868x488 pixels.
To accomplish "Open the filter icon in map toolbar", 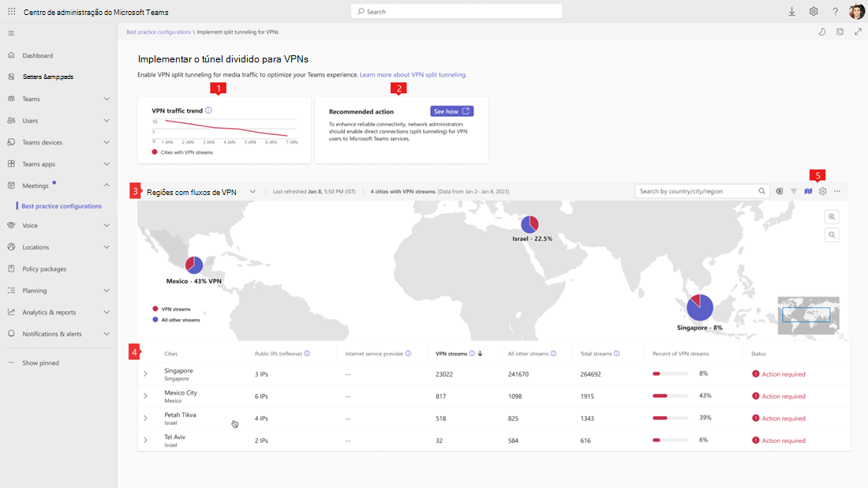I will 794,191.
